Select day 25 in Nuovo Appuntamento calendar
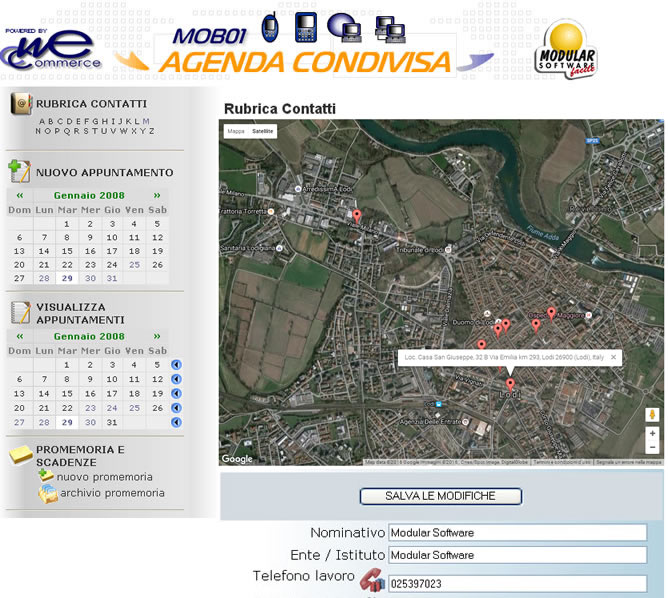This screenshot has height=598, width=668. click(x=134, y=264)
